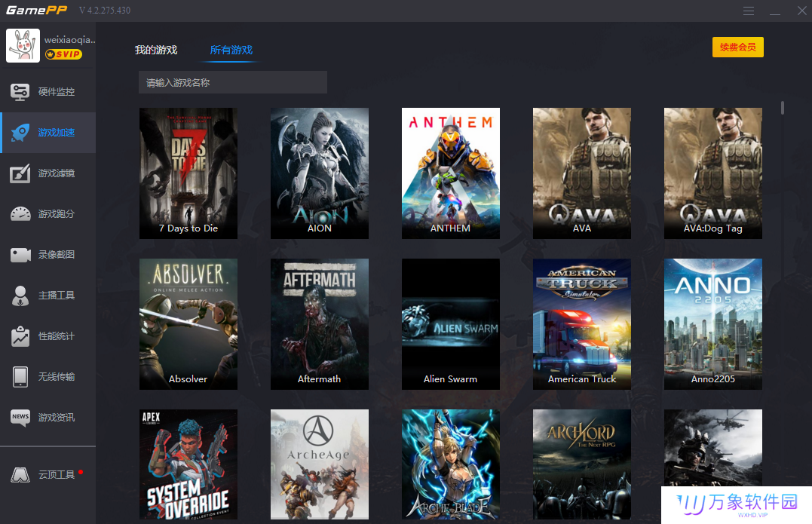Select the ArchLord game cover
The width and height of the screenshot is (812, 524).
pyautogui.click(x=582, y=464)
